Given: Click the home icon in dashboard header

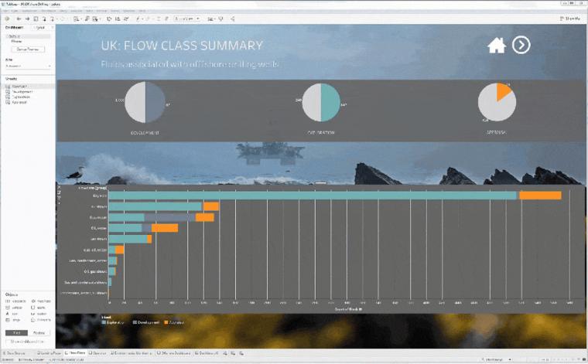Looking at the screenshot, I should 497,46.
